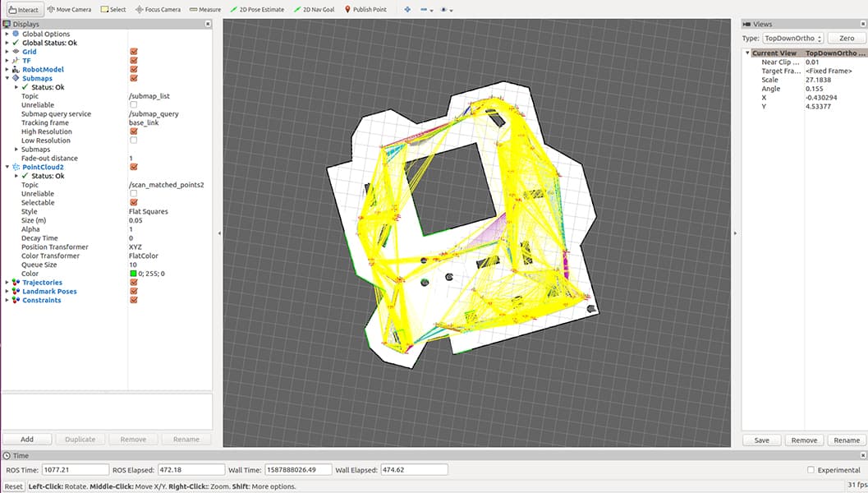Click the PointCloud2 display icon

(x=16, y=167)
